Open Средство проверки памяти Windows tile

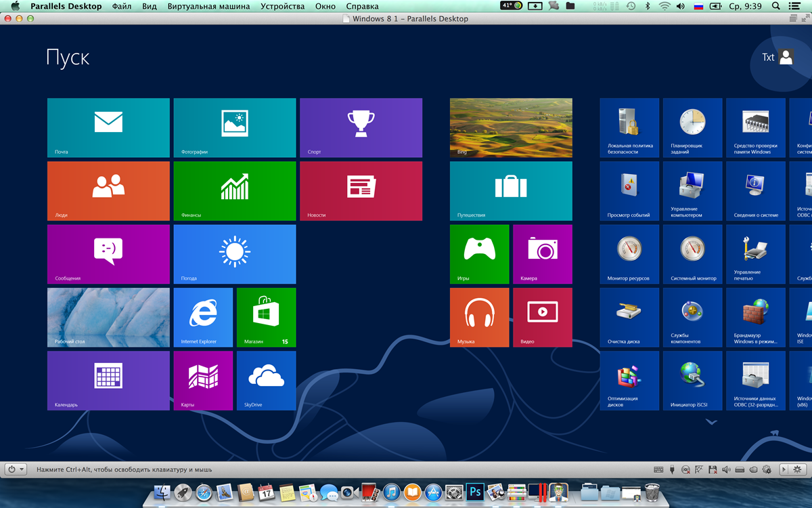point(756,127)
